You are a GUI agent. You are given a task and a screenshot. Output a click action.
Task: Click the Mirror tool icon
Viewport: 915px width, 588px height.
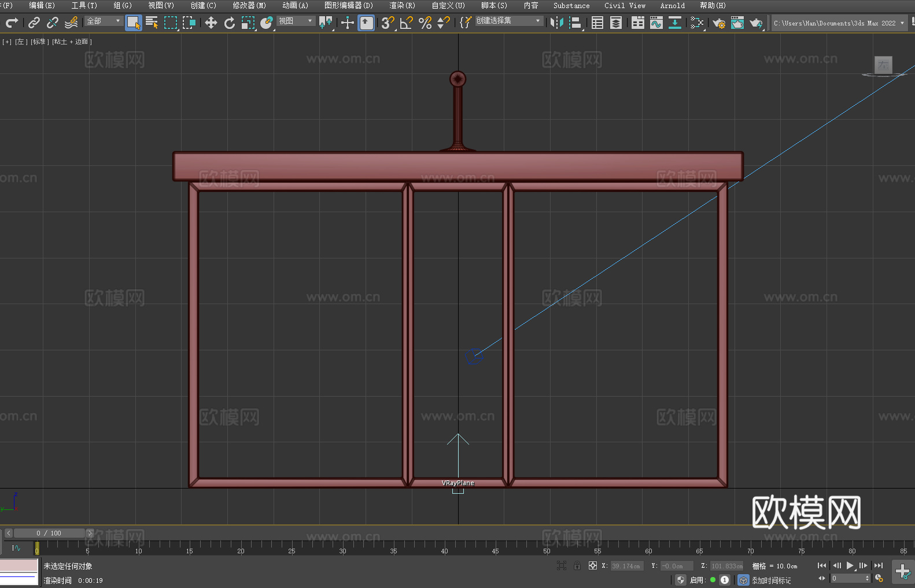[x=557, y=23]
